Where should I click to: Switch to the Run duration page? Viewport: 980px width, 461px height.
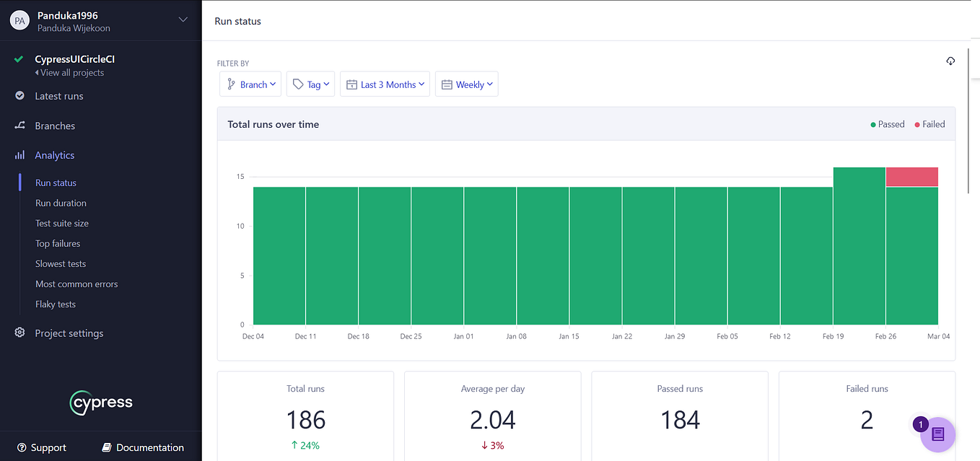pos(61,203)
